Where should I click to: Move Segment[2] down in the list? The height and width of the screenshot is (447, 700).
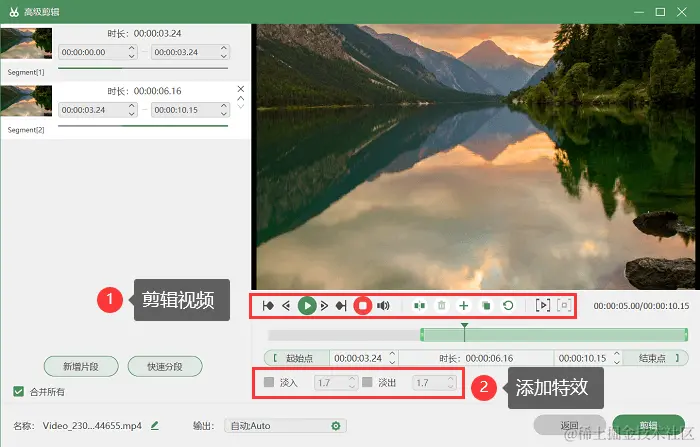(x=241, y=106)
